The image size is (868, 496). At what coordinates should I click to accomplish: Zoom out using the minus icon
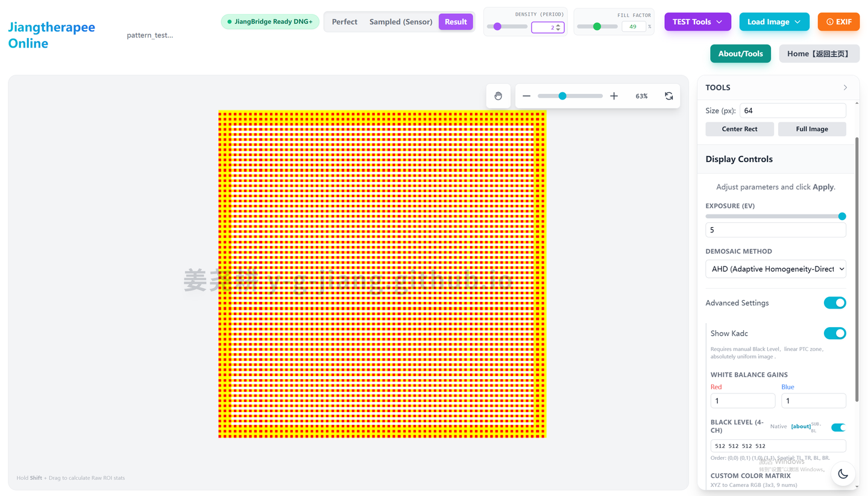pyautogui.click(x=526, y=95)
